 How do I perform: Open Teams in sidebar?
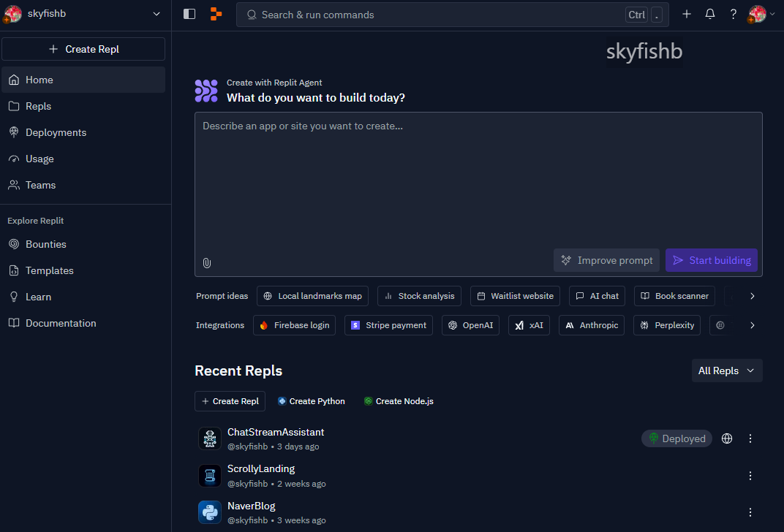[83, 185]
